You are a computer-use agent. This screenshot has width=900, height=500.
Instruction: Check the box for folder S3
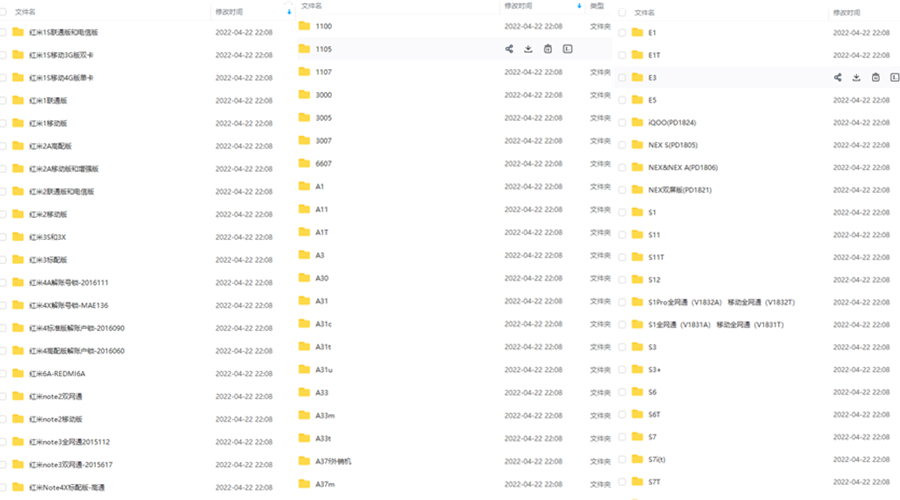coord(622,347)
